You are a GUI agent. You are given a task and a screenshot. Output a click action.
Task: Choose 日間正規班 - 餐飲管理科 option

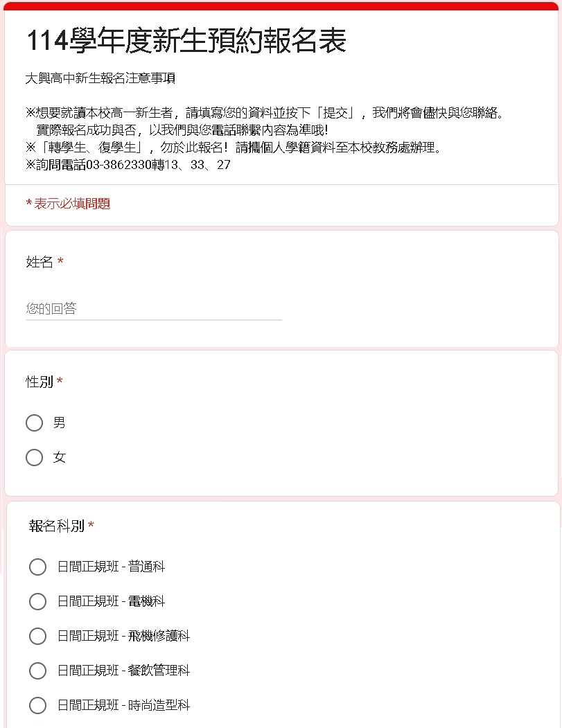[37, 671]
